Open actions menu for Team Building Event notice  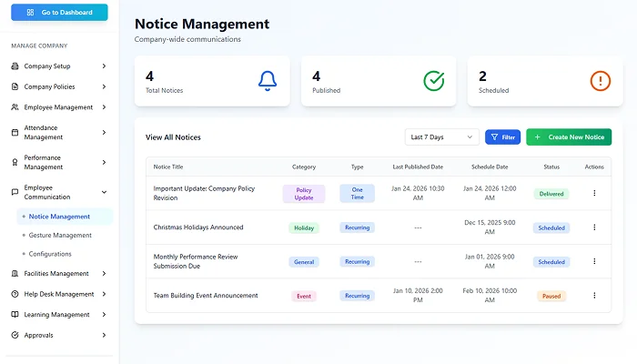pos(594,295)
